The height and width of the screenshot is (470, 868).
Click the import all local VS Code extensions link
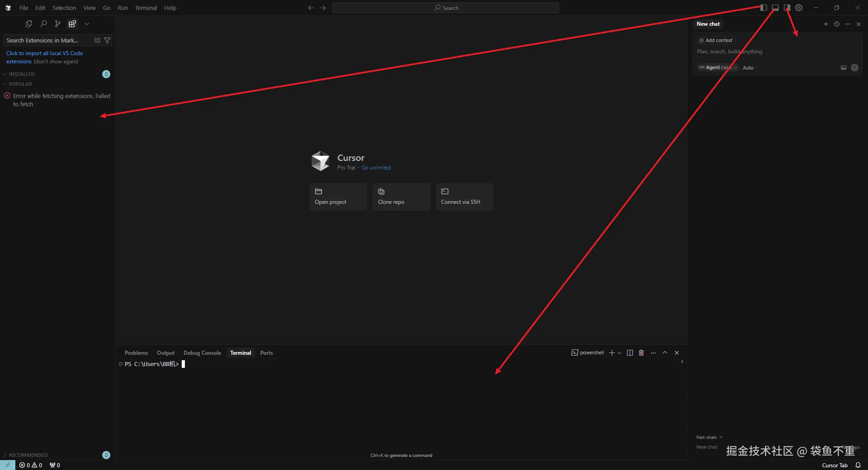tap(44, 57)
